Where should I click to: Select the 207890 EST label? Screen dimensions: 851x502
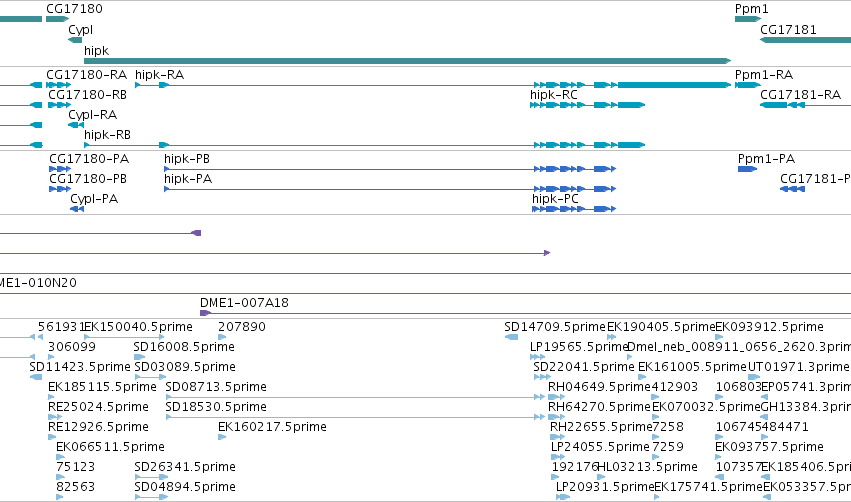pos(242,327)
